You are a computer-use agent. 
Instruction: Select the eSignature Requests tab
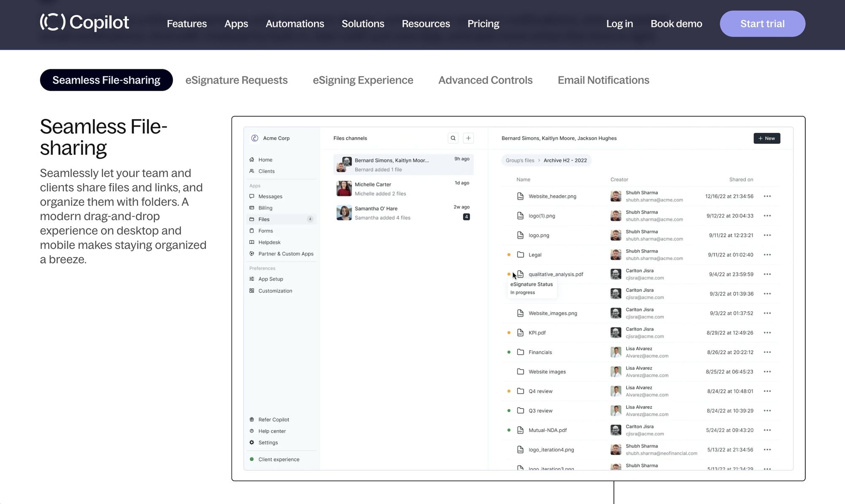237,80
